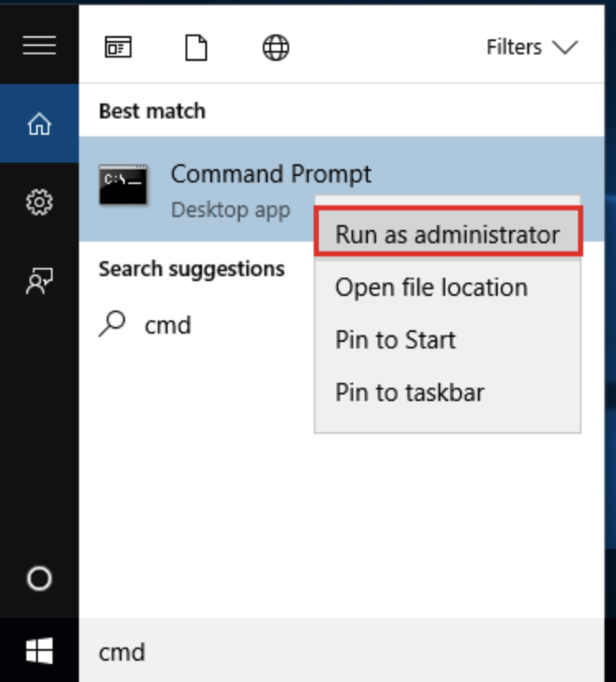
Task: Open the Filters dropdown label
Action: [x=513, y=48]
